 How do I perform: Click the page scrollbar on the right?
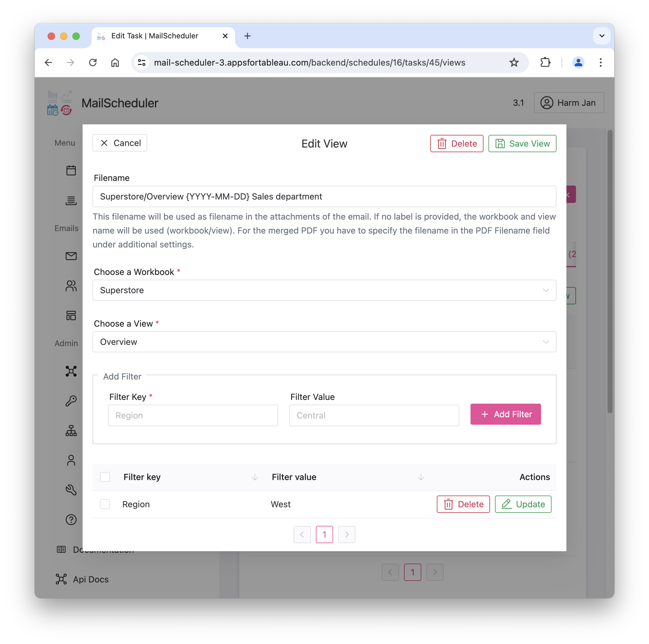coord(610,272)
